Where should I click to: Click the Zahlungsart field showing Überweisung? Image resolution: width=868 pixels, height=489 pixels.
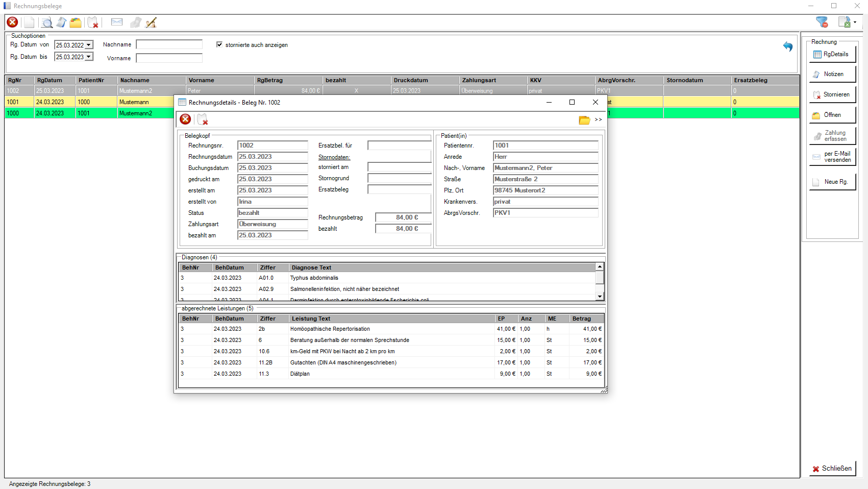(272, 224)
